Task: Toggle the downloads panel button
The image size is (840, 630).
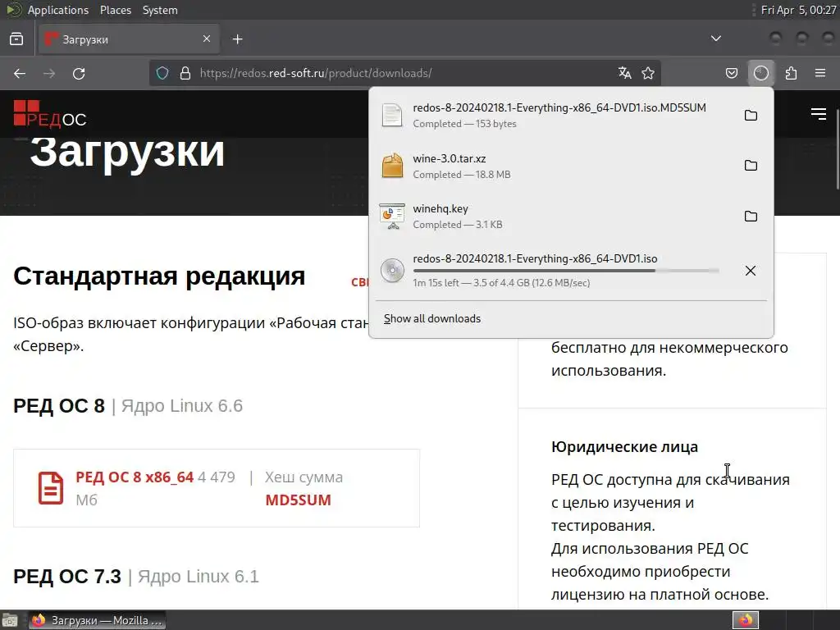Action: (x=761, y=73)
